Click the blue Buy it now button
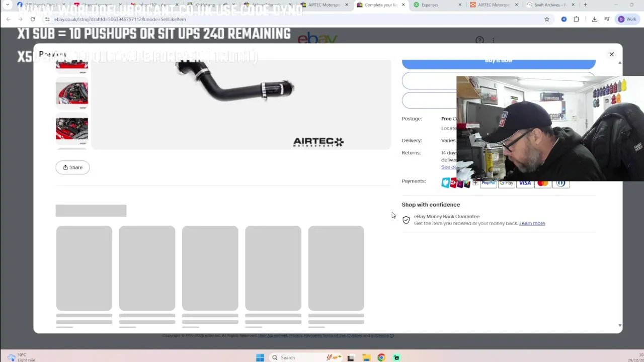Image resolution: width=644 pixels, height=362 pixels. 498,62
